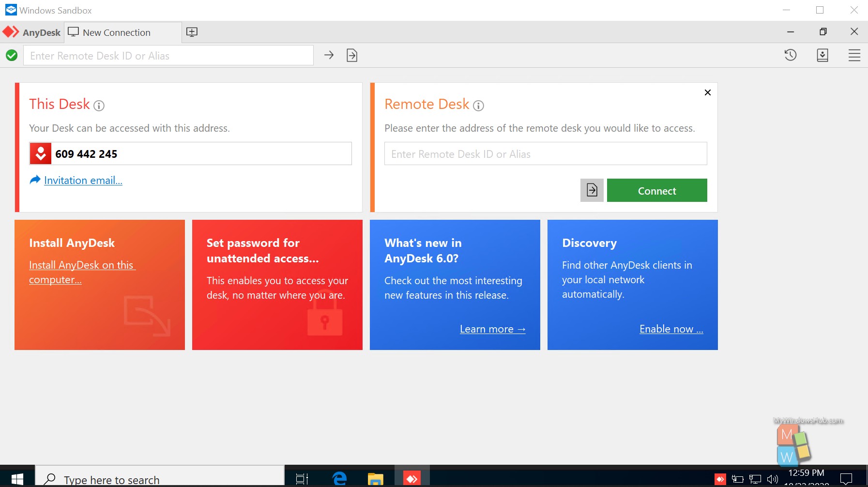Click the connect arrow next to address bar

pyautogui.click(x=329, y=55)
